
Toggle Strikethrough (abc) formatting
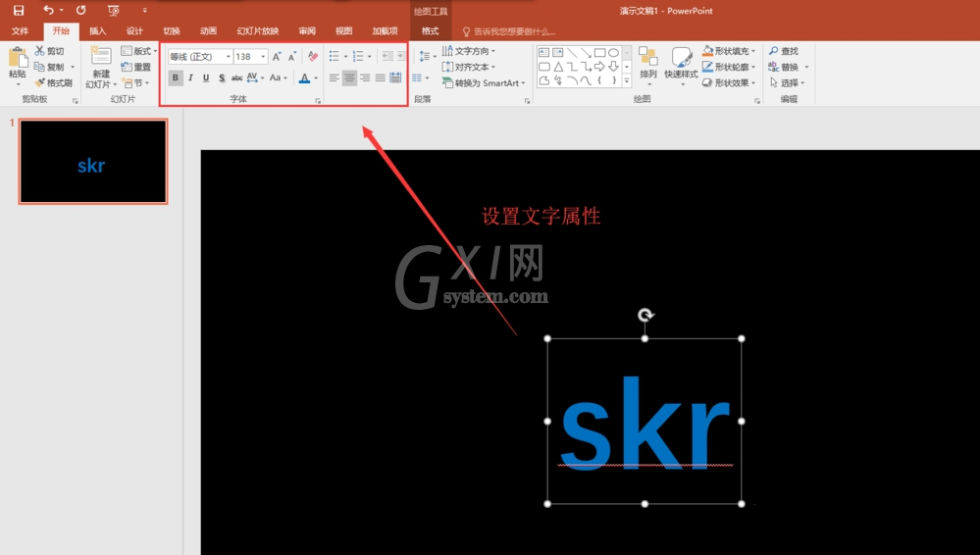coord(236,78)
